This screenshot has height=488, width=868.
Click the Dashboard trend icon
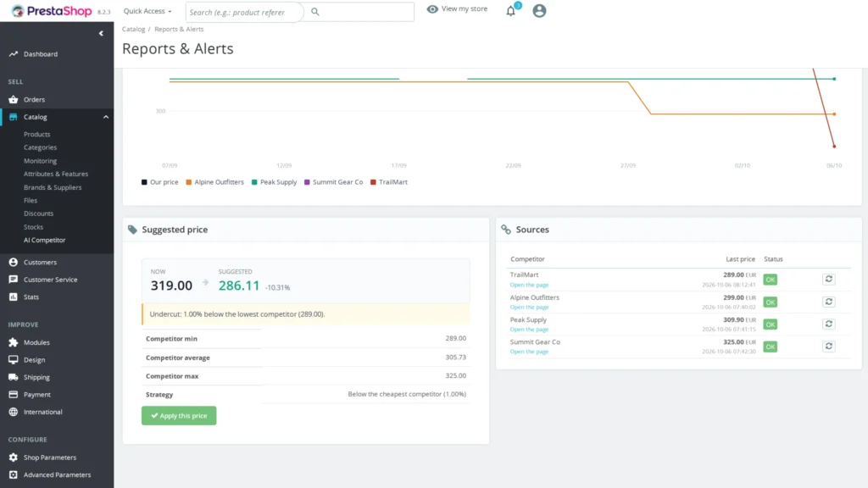pyautogui.click(x=14, y=54)
